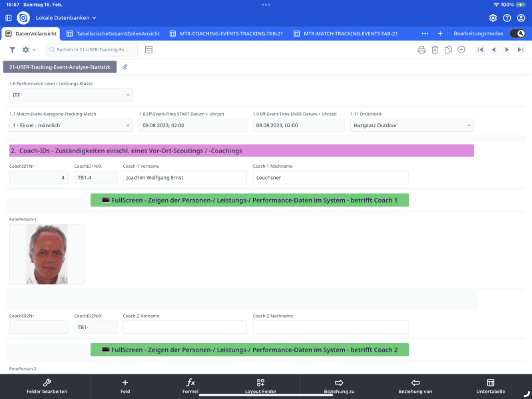Click the CoachID1NrX field TB1-4
Image resolution: width=532 pixels, height=399 pixels.
pyautogui.click(x=96, y=177)
